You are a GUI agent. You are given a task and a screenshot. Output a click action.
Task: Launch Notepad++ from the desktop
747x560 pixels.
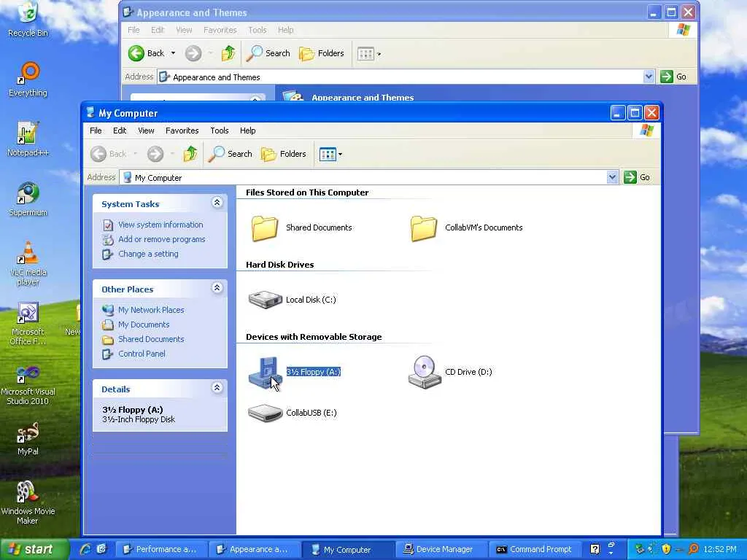28,139
